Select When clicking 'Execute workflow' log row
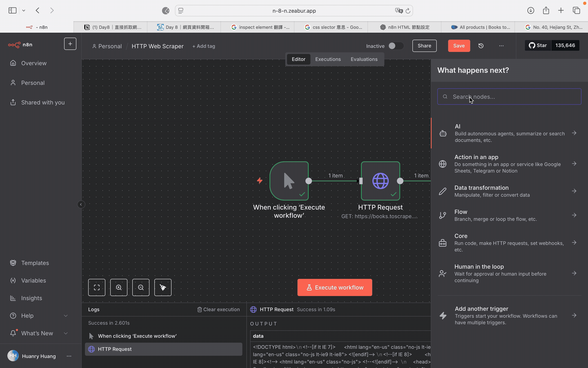The height and width of the screenshot is (368, 588). 164,336
